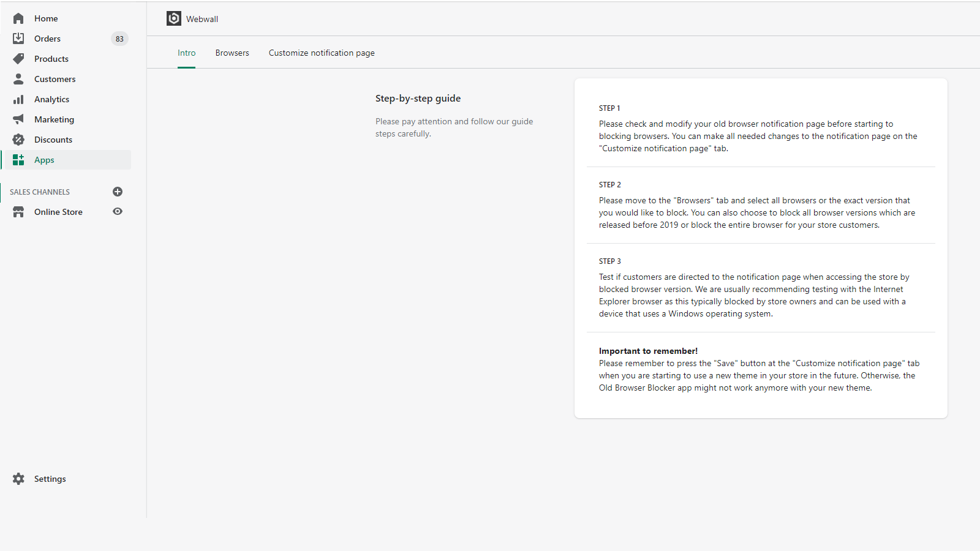
Task: Select the Intro tab
Action: point(187,53)
